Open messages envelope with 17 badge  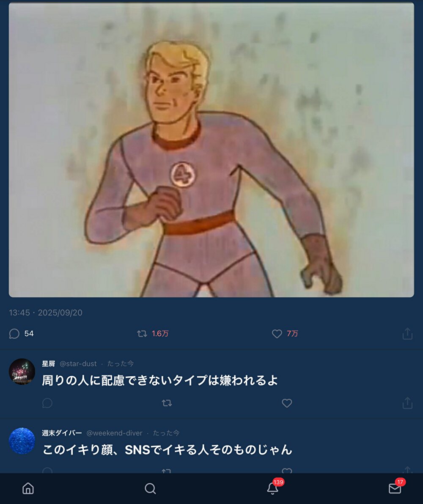click(395, 488)
